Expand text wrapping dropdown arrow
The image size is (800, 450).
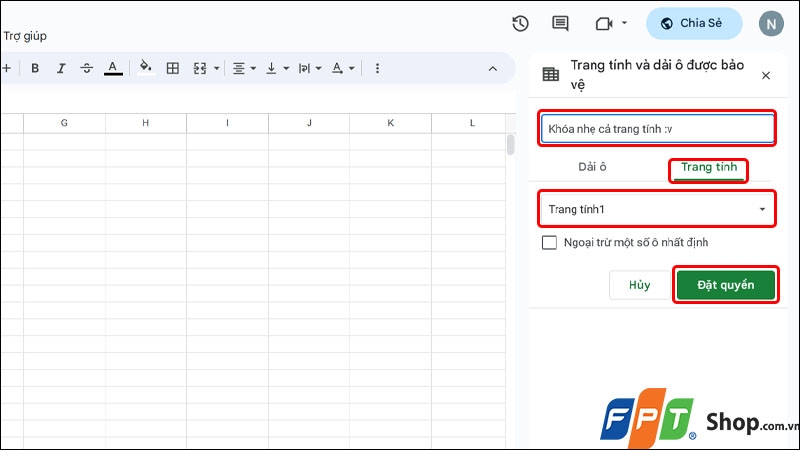pos(319,68)
